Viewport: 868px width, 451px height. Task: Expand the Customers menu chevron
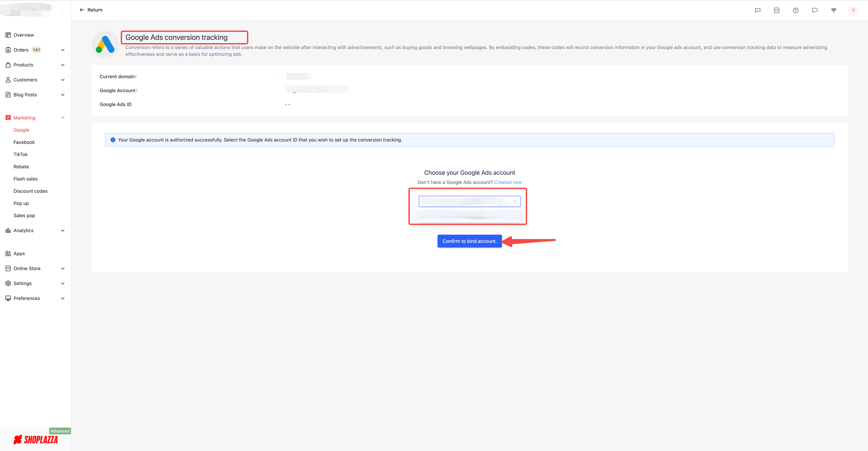coord(63,80)
